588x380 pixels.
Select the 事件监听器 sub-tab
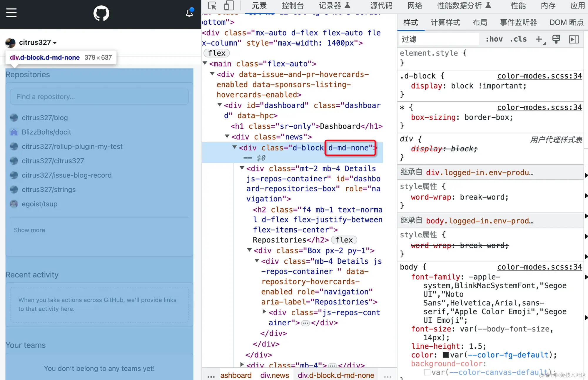pos(519,23)
